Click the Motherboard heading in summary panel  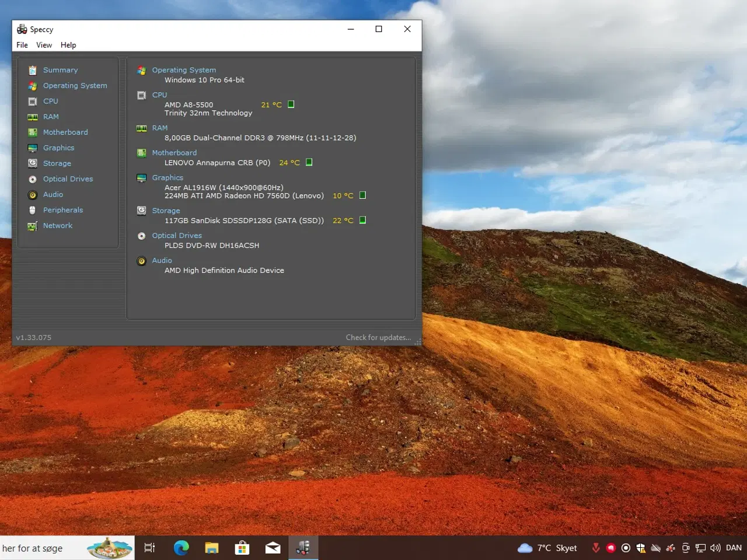(x=174, y=153)
